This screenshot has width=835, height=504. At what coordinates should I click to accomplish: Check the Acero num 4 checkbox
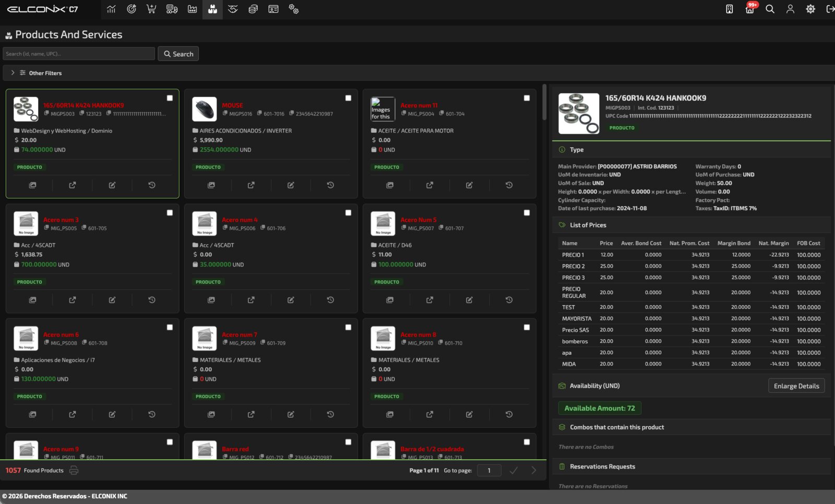click(x=348, y=213)
